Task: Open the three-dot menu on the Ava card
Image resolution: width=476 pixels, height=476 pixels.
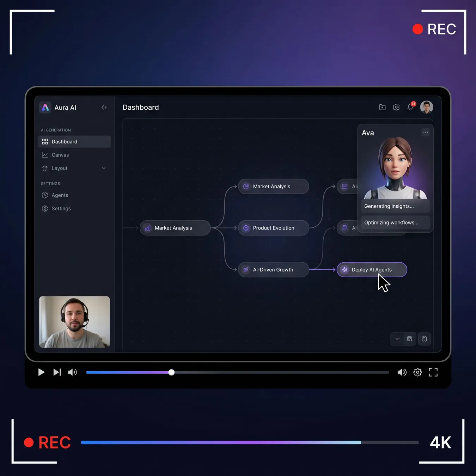Action: [x=426, y=132]
